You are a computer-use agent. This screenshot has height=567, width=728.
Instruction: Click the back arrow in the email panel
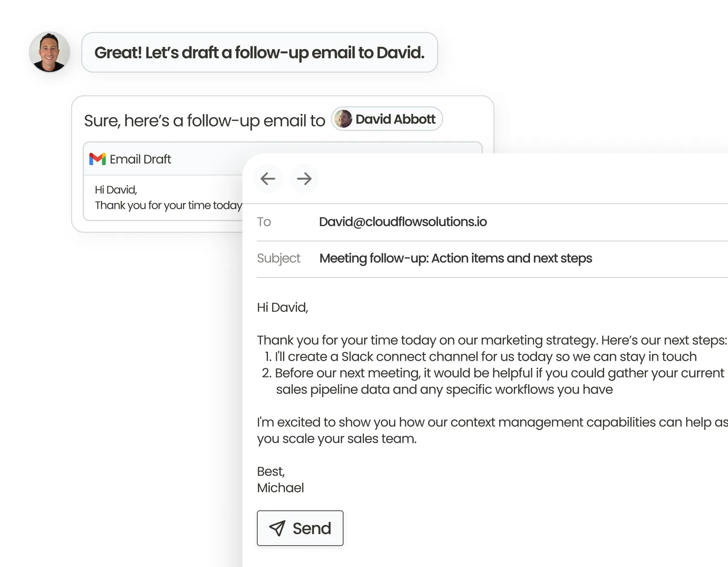click(x=268, y=179)
